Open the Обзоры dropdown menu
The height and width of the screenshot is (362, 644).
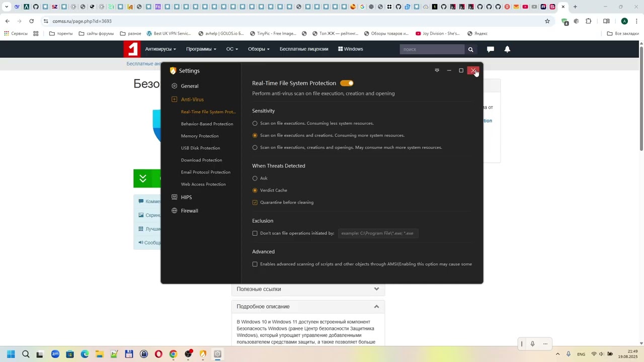pos(259,49)
